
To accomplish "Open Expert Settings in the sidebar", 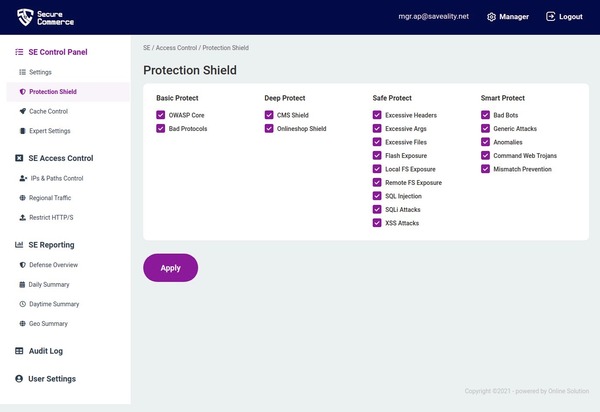I will coord(49,131).
